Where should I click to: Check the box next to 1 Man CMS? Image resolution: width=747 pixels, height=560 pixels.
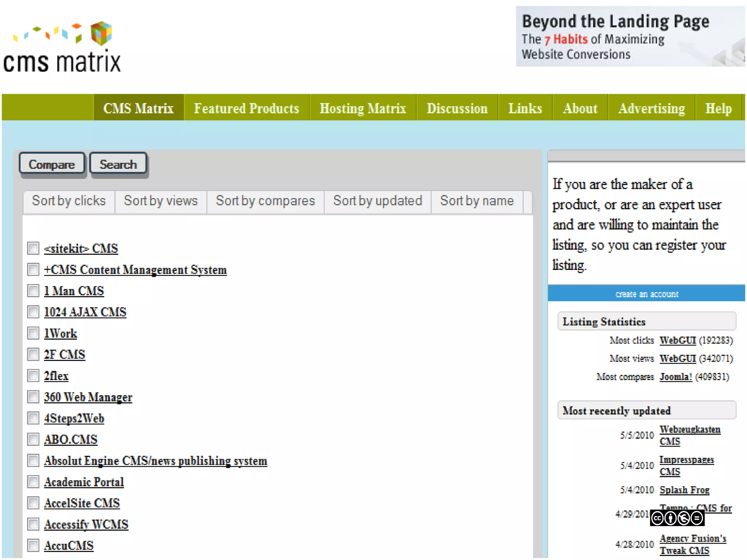(33, 291)
